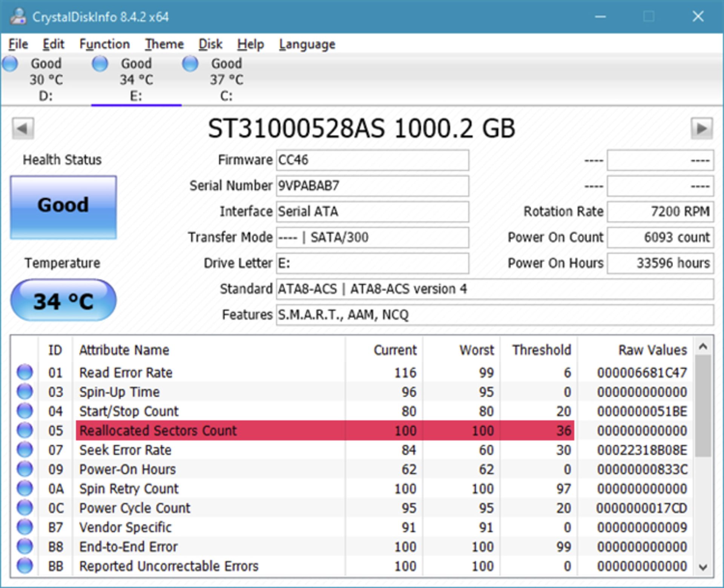Open the Language menu
This screenshot has height=588, width=724.
tap(307, 44)
